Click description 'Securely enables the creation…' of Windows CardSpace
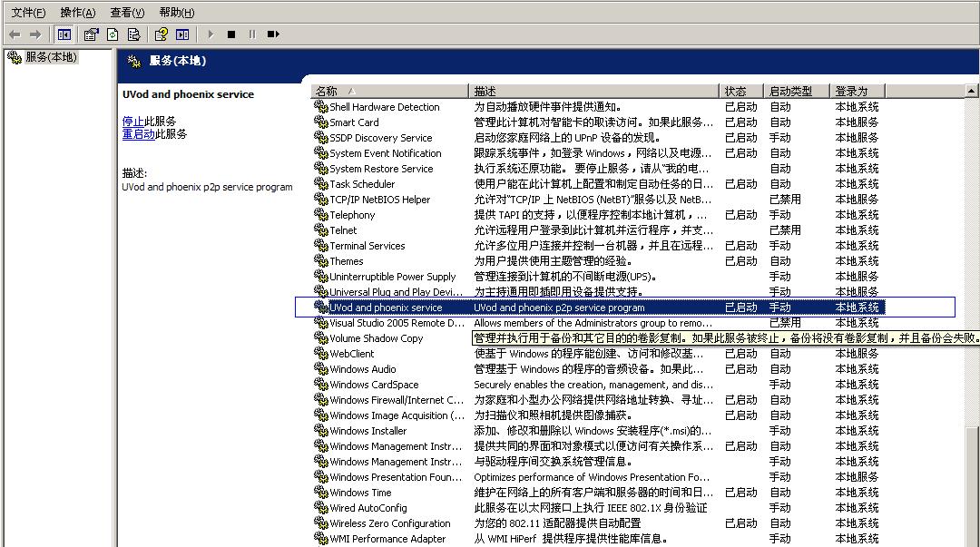This screenshot has width=980, height=547. pyautogui.click(x=593, y=385)
